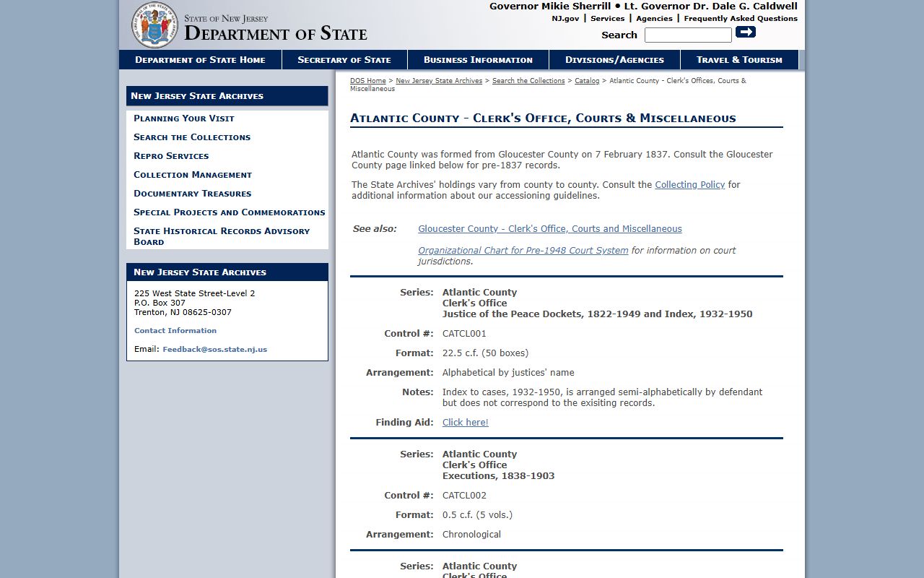Viewport: 924px width, 578px height.
Task: Open Special Projects and Commemorations link
Action: [x=230, y=212]
